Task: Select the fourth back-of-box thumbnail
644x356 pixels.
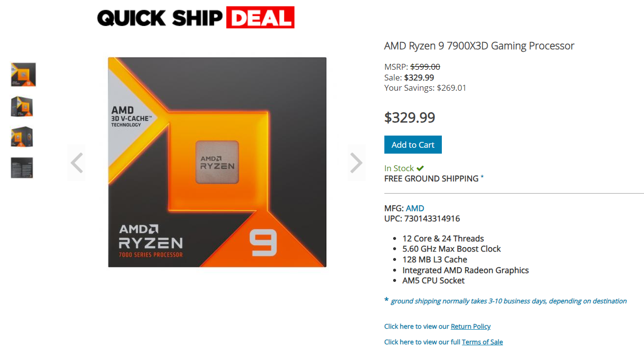Action: pyautogui.click(x=22, y=168)
